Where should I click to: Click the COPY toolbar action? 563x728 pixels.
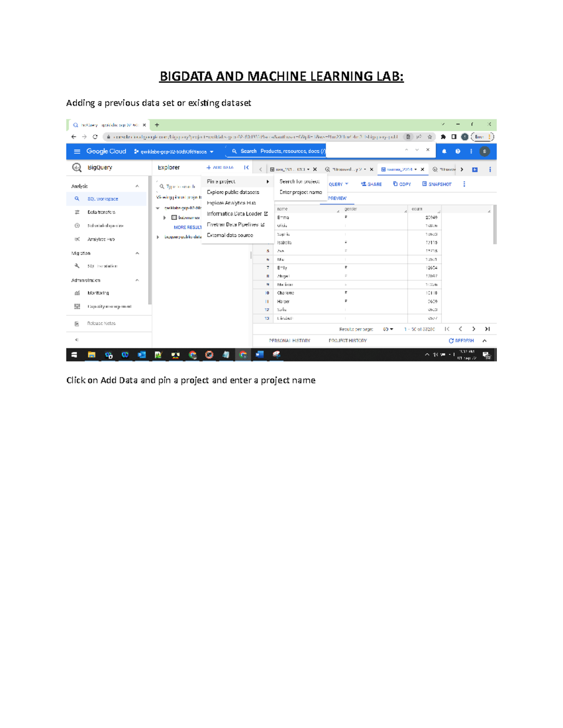pos(402,184)
